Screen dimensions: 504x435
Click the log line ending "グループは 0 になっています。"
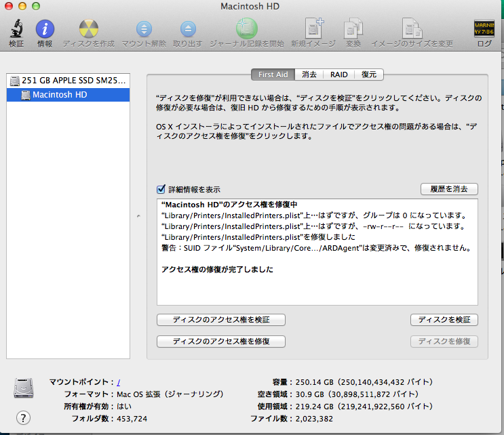314,215
